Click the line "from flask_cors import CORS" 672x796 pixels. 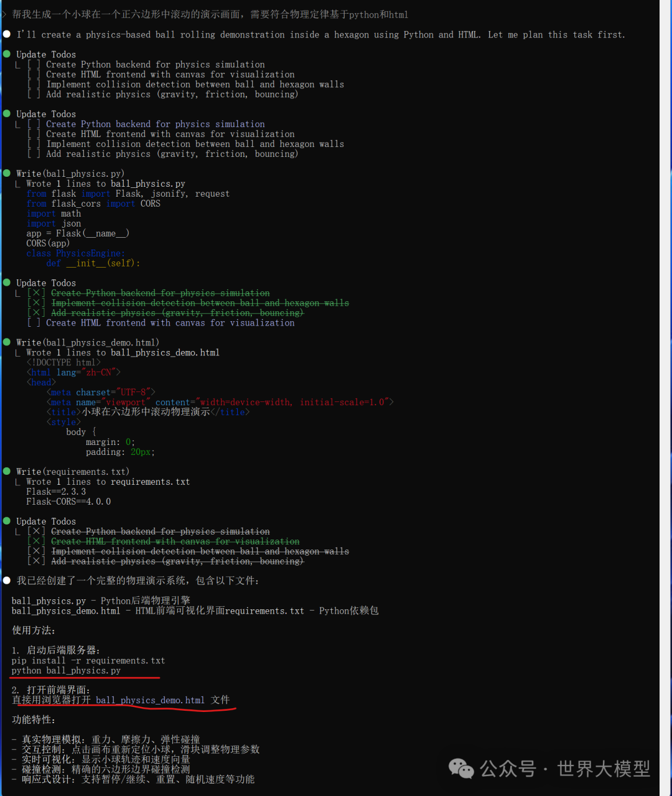pyautogui.click(x=93, y=204)
